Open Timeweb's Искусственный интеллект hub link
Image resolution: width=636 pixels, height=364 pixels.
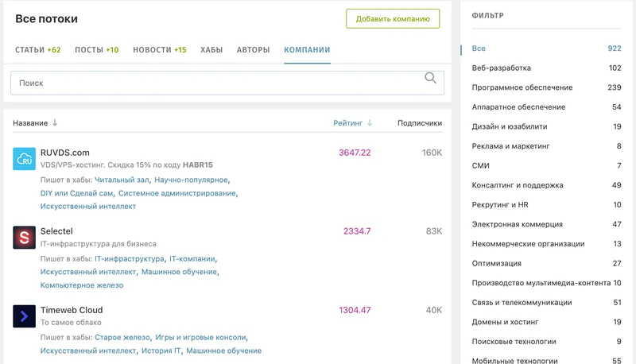(x=88, y=350)
